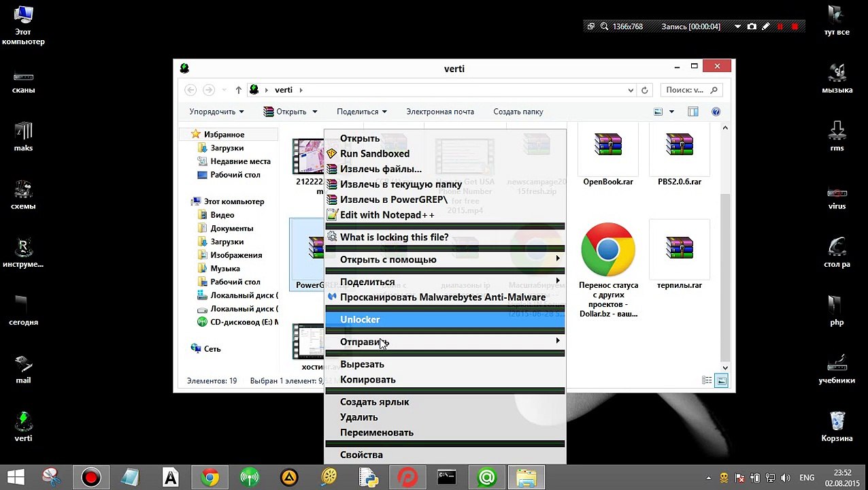Open the 'maks' desktop icon
The image size is (868, 490).
[x=23, y=137]
